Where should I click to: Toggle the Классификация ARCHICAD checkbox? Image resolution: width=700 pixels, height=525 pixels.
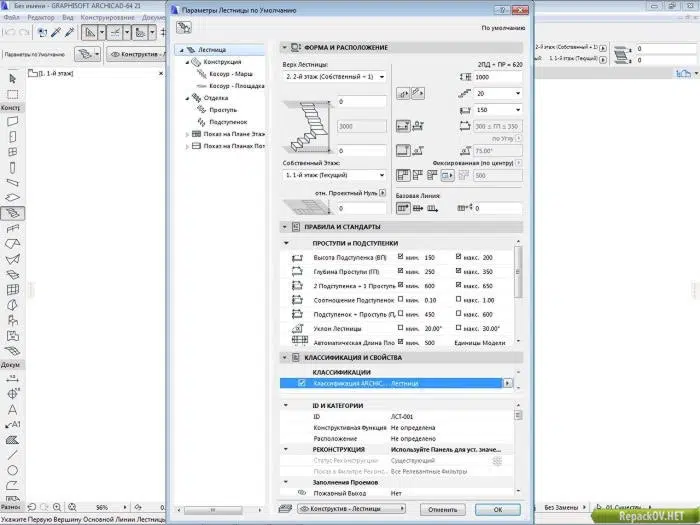pos(302,383)
